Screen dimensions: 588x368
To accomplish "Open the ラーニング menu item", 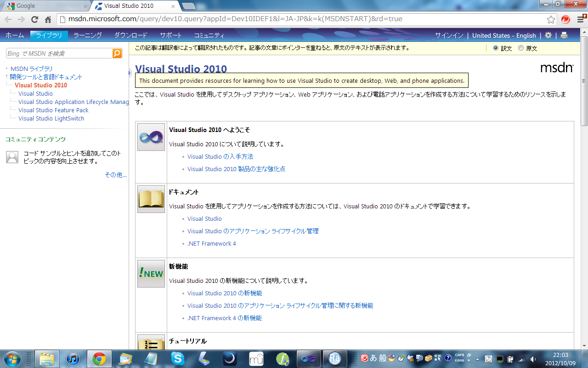I will coord(88,35).
